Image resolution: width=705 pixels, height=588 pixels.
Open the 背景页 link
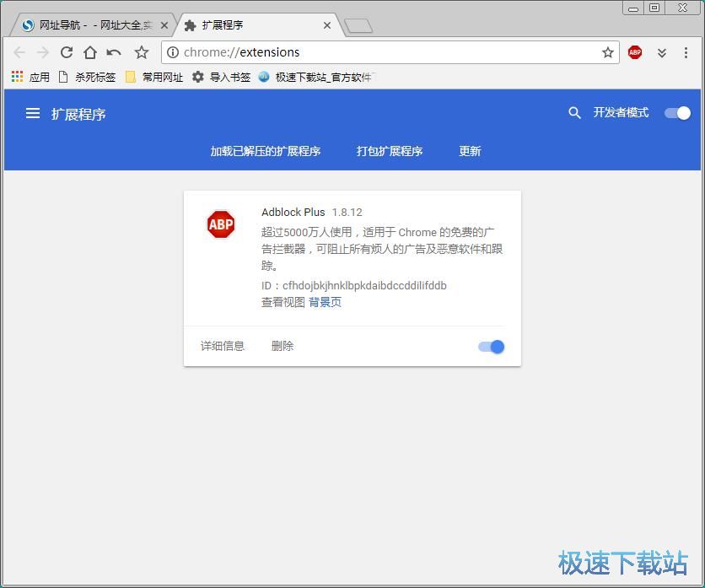[x=325, y=302]
